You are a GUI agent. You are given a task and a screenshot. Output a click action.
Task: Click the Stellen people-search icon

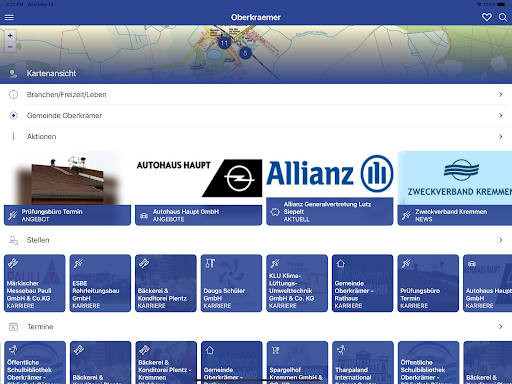[x=13, y=240]
